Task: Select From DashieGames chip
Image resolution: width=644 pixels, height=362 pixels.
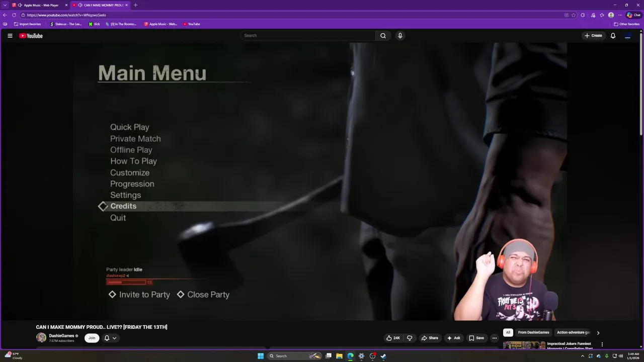Action: pos(533,332)
